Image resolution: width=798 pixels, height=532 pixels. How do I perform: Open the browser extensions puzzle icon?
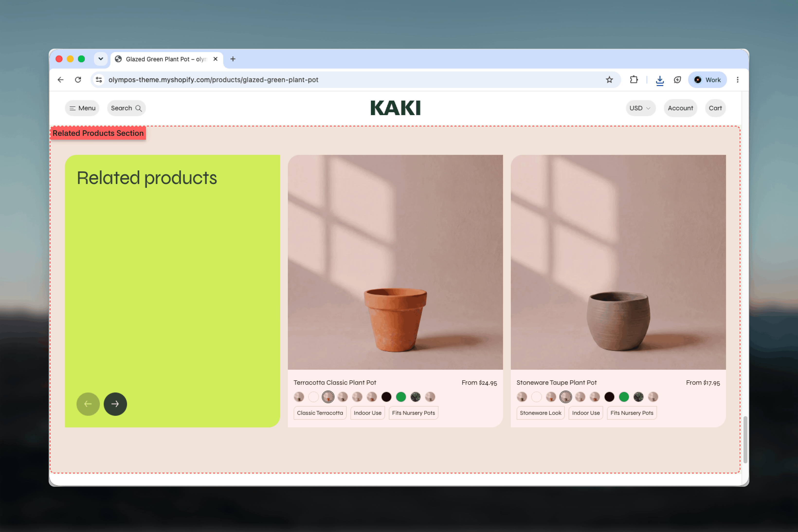click(634, 80)
